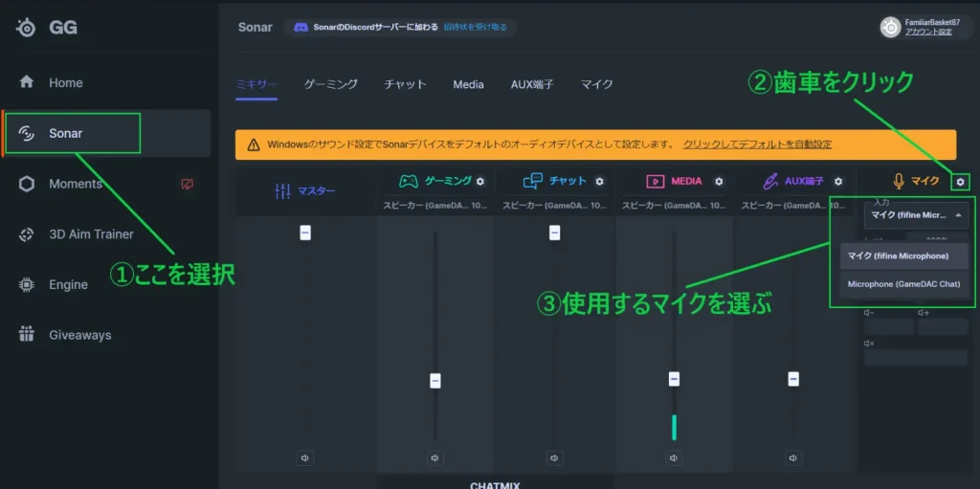Switch to the Media tab
The height and width of the screenshot is (489, 980).
point(468,84)
